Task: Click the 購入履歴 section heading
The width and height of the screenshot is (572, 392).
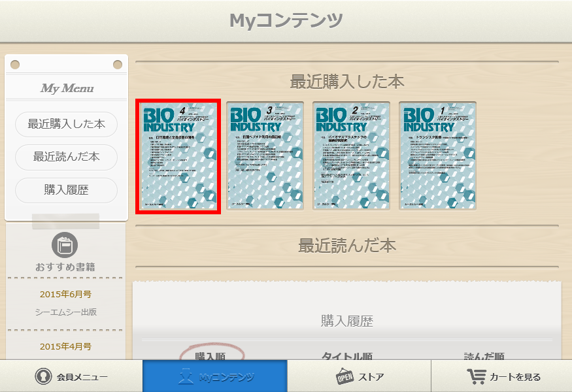Action: click(347, 321)
